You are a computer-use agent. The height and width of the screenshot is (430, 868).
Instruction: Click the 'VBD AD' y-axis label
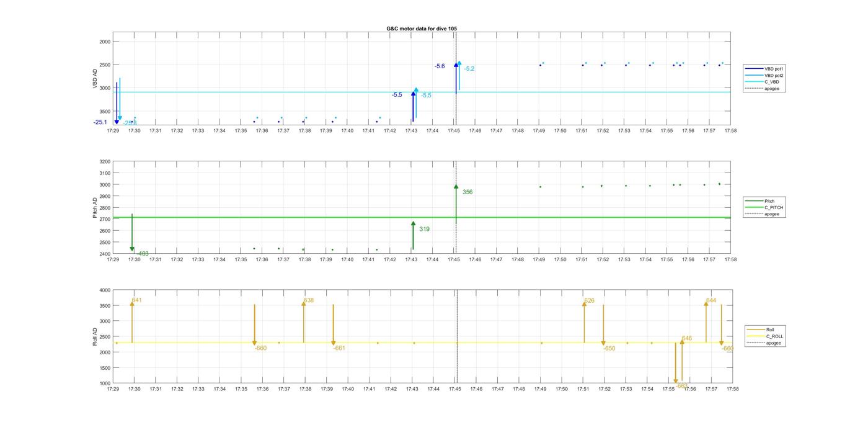95,79
